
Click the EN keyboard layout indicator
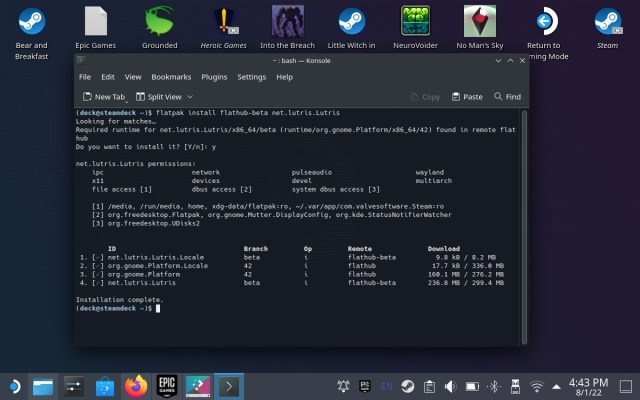coord(386,386)
